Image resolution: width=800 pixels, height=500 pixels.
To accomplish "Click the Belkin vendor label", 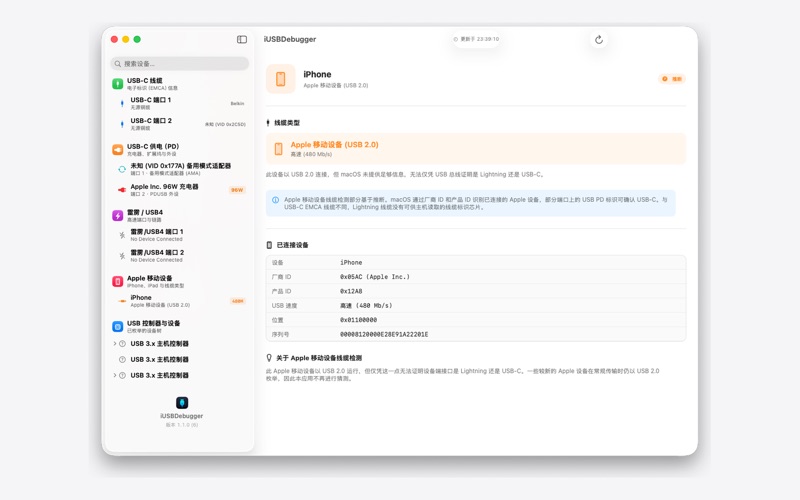I will (x=237, y=104).
